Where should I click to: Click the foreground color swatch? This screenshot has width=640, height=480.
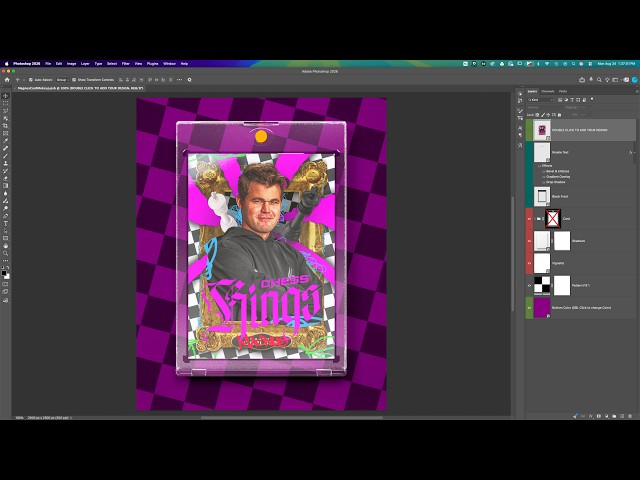(4, 273)
